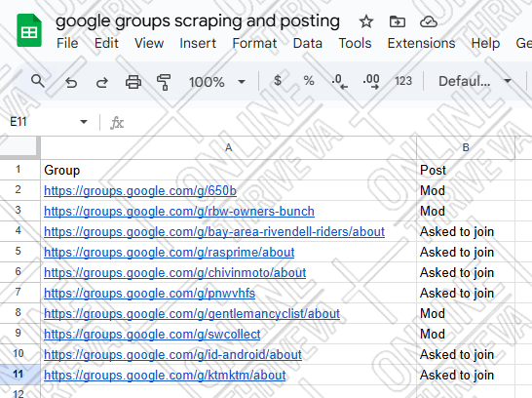
Task: Select 'Mod' cell in row 3
Action: coord(466,211)
